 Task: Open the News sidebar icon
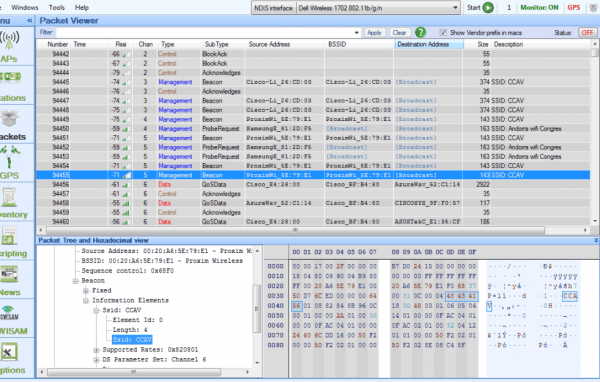coord(9,274)
